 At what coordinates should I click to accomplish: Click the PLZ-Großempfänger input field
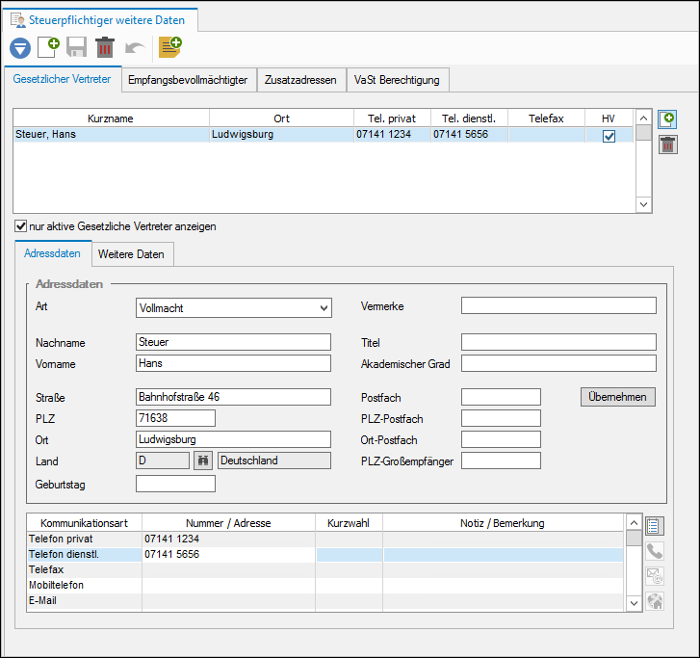tap(500, 461)
